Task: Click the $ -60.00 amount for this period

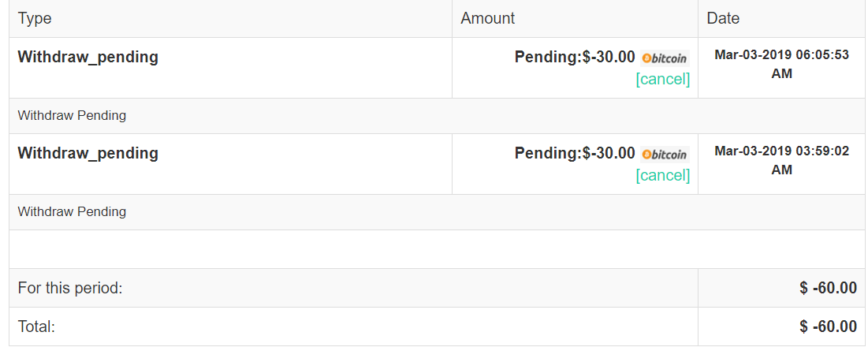Action: click(x=828, y=288)
